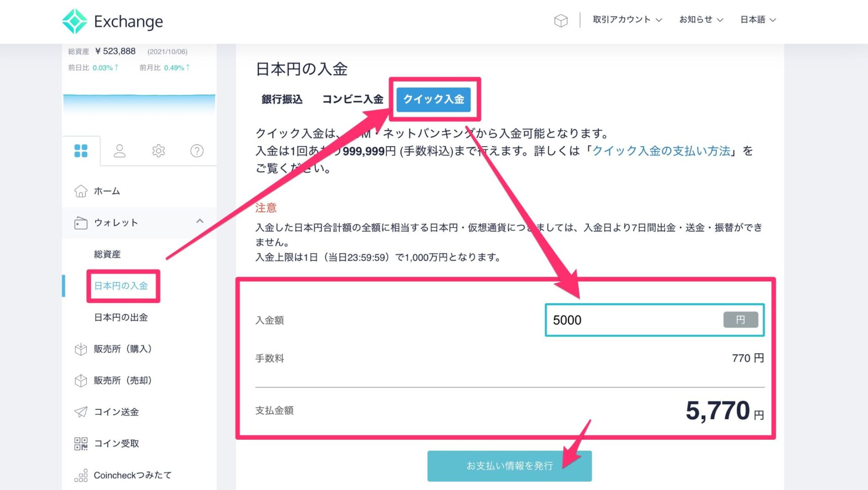Open コイン送金 page
Viewport: 868px width, 490px height.
116,412
